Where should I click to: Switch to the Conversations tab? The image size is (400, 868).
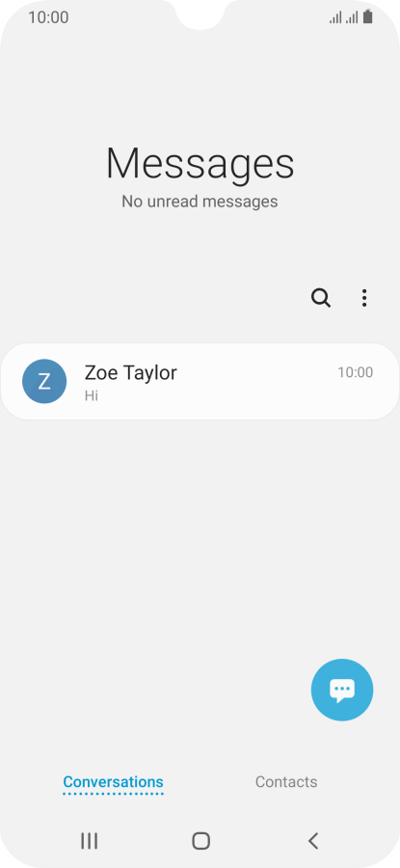click(x=113, y=781)
